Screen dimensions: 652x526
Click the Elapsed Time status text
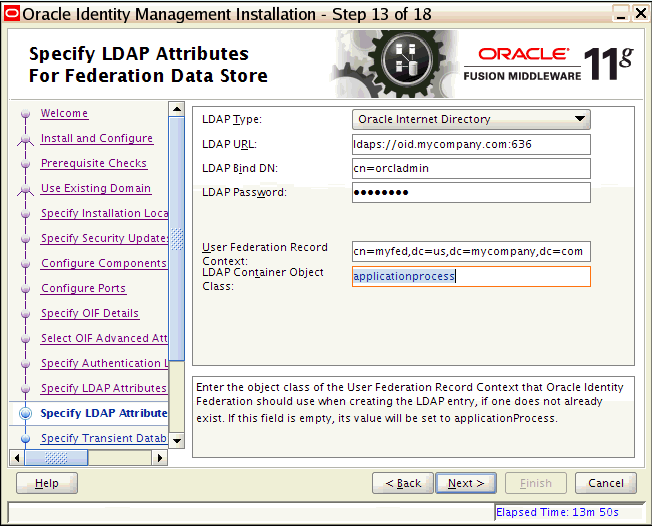click(x=557, y=512)
